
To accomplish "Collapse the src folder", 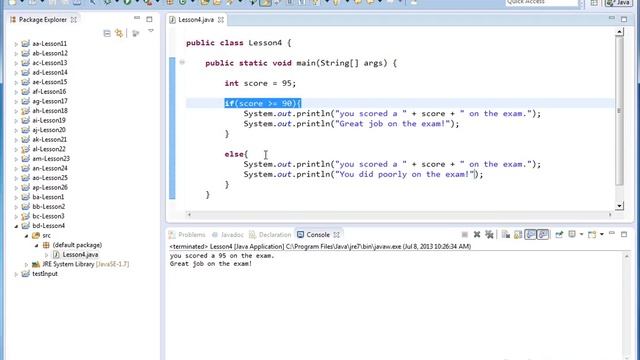I will tap(27, 236).
